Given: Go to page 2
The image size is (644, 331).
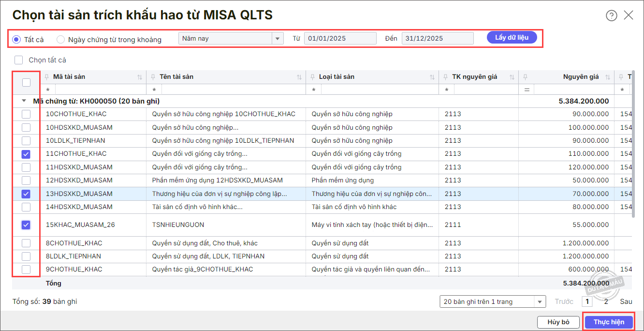Looking at the screenshot, I should click(606, 301).
